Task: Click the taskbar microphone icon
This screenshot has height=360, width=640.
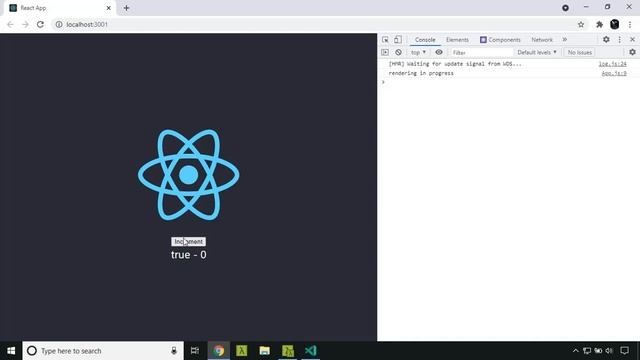Action: pos(174,351)
